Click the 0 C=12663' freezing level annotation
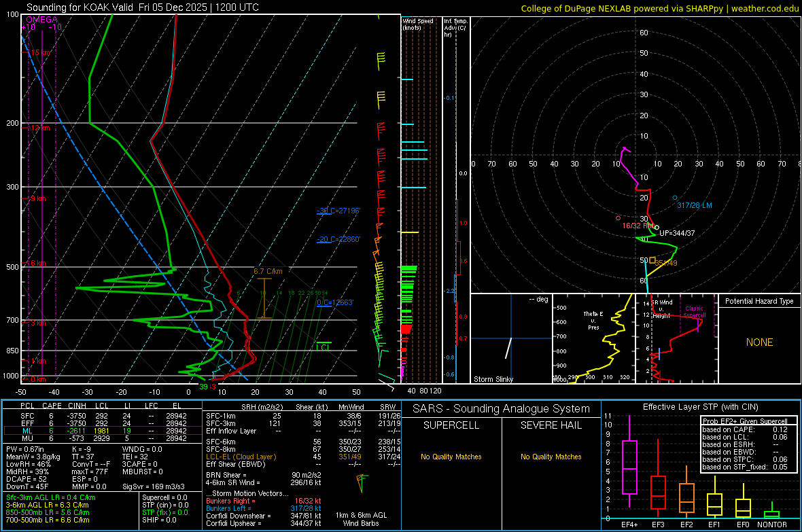The height and width of the screenshot is (532, 802). click(335, 302)
